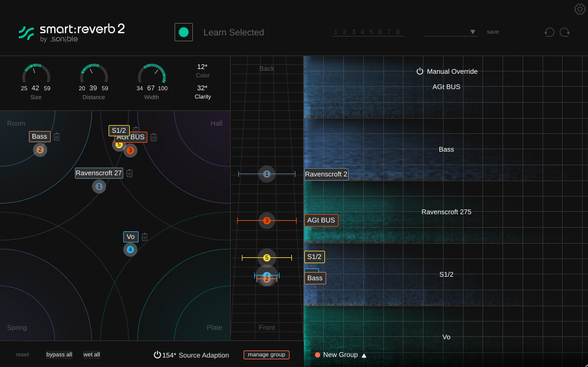
Task: Select node 4 Vo in the reverb matrix
Action: [x=130, y=250]
